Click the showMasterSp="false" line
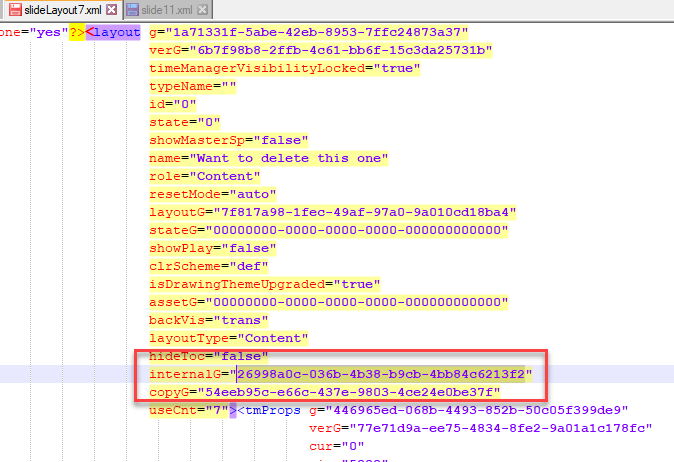The height and width of the screenshot is (462, 674). [x=229, y=141]
